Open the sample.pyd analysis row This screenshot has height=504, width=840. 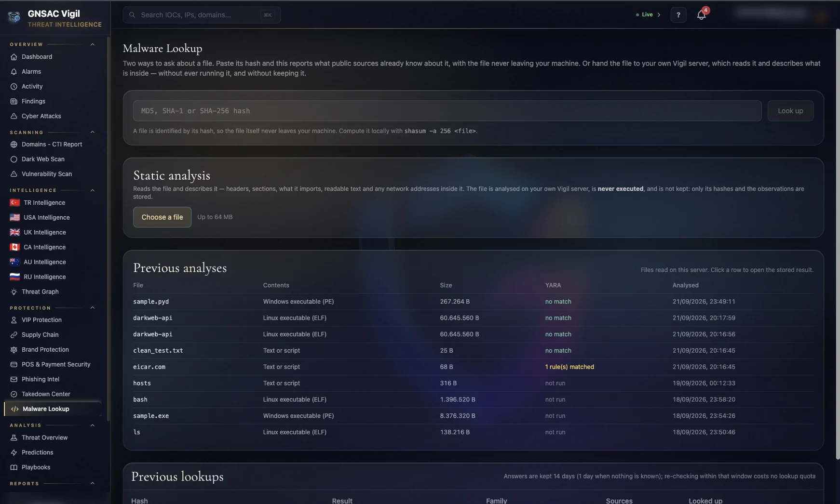(473, 302)
